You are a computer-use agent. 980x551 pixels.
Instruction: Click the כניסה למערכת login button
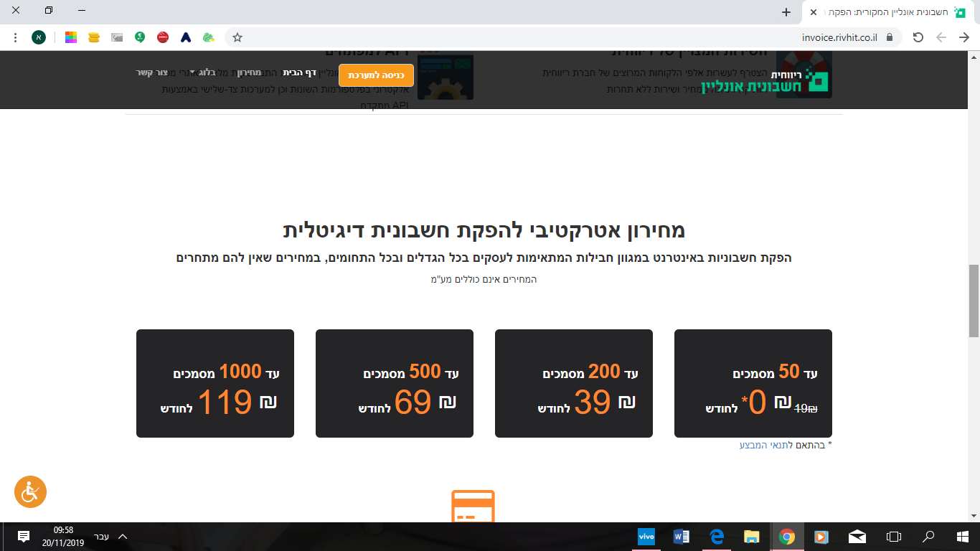pyautogui.click(x=376, y=75)
